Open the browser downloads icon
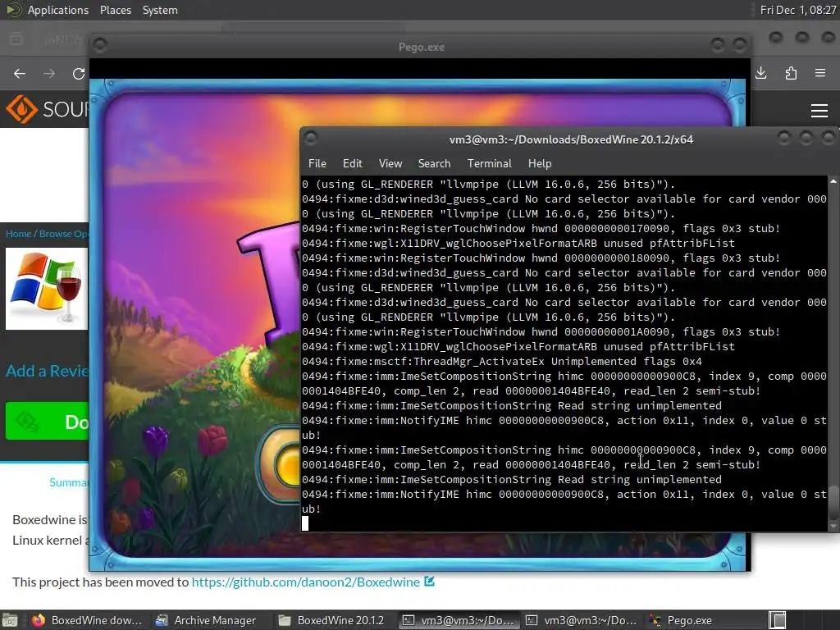840x630 pixels. (x=760, y=73)
